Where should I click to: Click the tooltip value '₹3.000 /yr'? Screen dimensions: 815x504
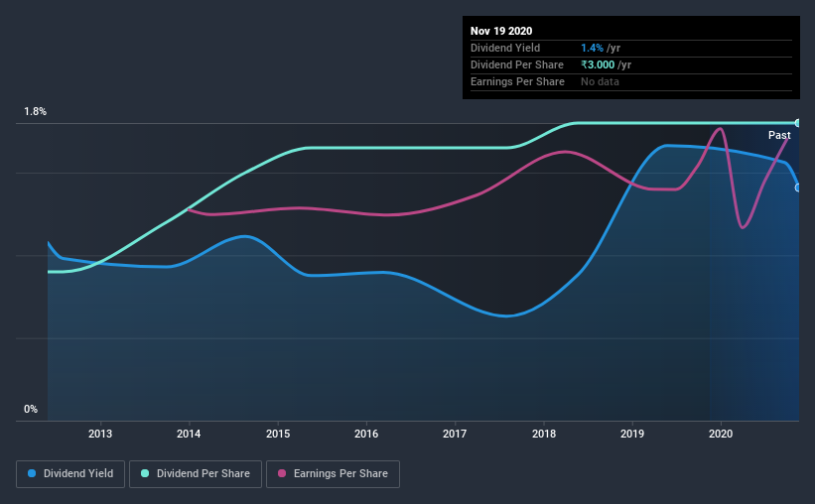click(x=607, y=64)
